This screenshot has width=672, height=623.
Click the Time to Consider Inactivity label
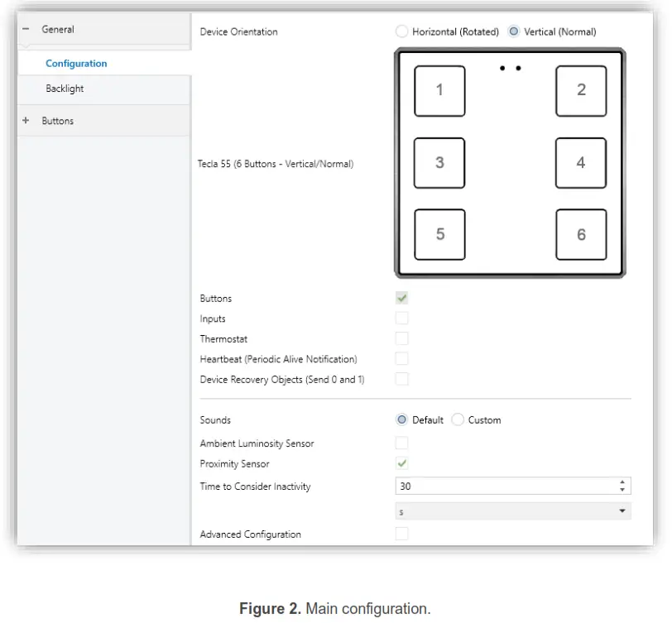[x=255, y=486]
